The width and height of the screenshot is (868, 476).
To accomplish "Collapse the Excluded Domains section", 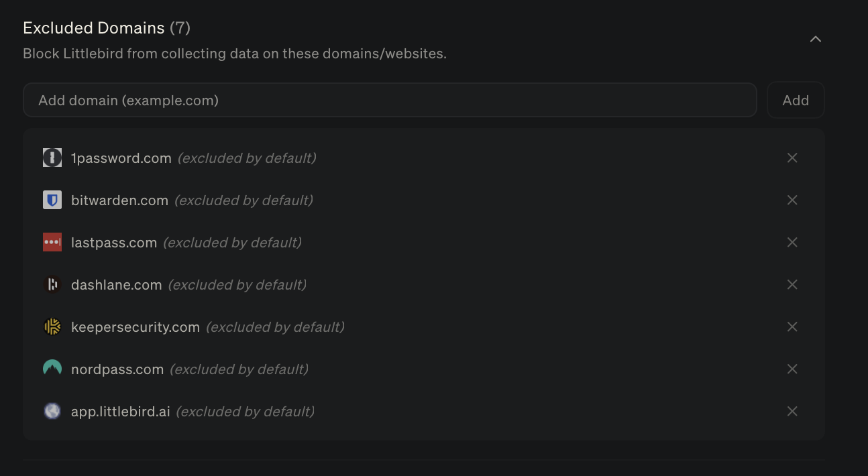I will click(x=816, y=40).
